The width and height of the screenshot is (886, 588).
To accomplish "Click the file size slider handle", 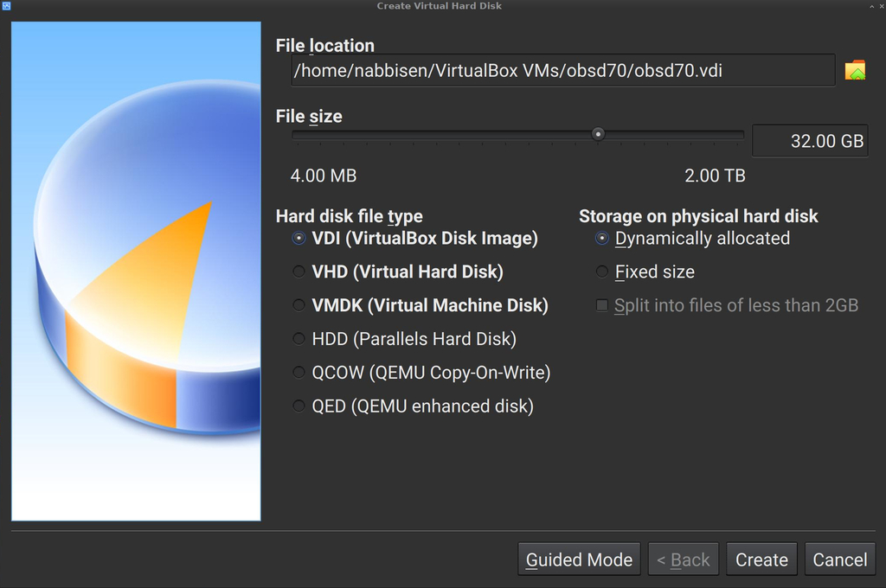I will click(x=598, y=134).
